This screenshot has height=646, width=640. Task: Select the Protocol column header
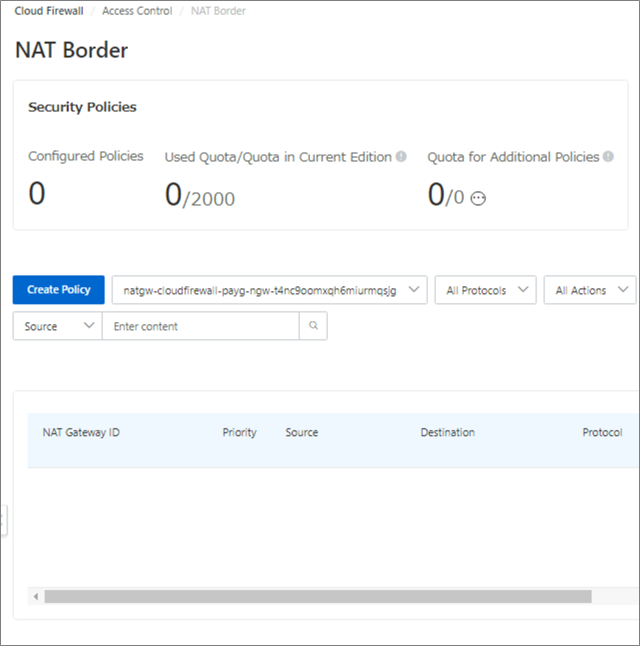point(602,433)
